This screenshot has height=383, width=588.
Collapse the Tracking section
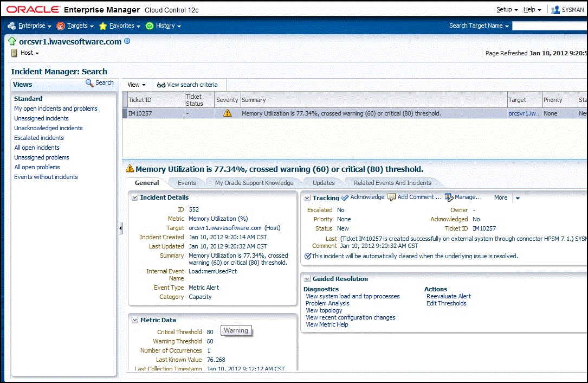click(307, 198)
